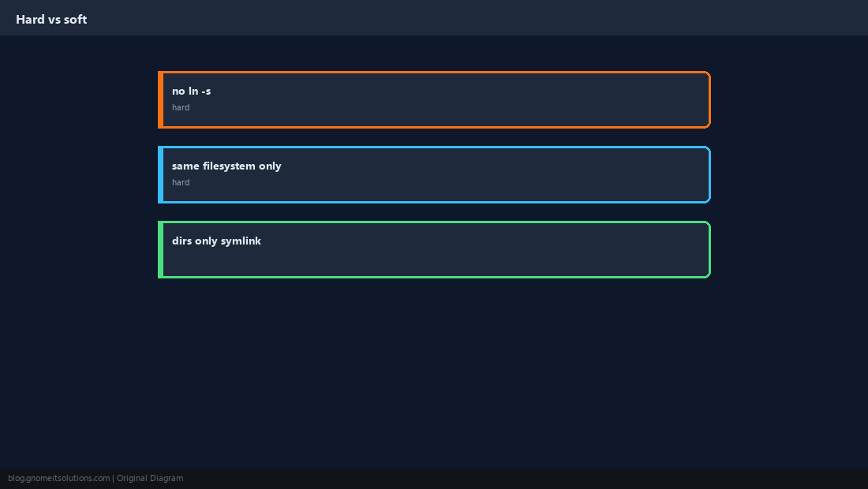Screen dimensions: 868x489
Task: Click the orange left accent bar
Action: coord(160,99)
